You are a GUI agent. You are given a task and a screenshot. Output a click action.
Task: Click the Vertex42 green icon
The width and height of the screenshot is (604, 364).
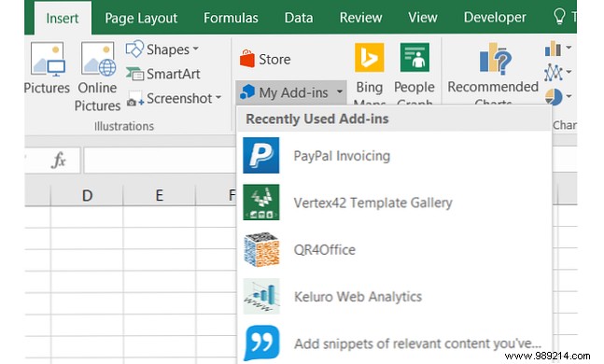point(260,203)
